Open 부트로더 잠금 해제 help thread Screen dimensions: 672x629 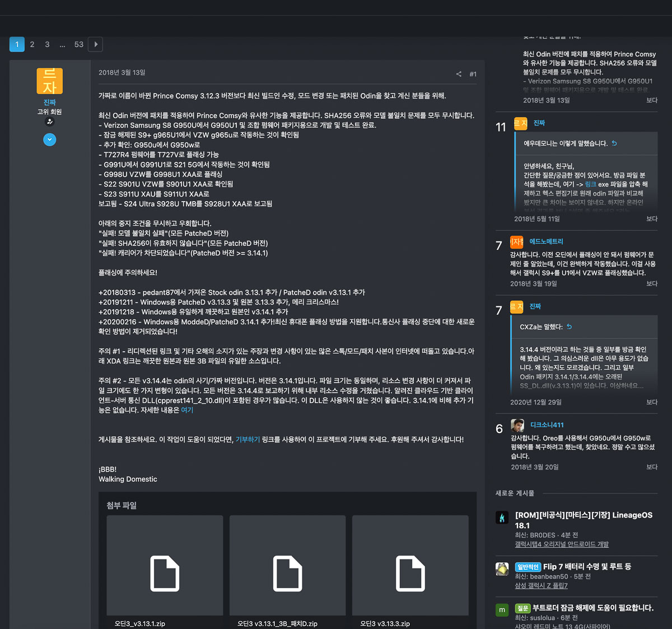593,608
